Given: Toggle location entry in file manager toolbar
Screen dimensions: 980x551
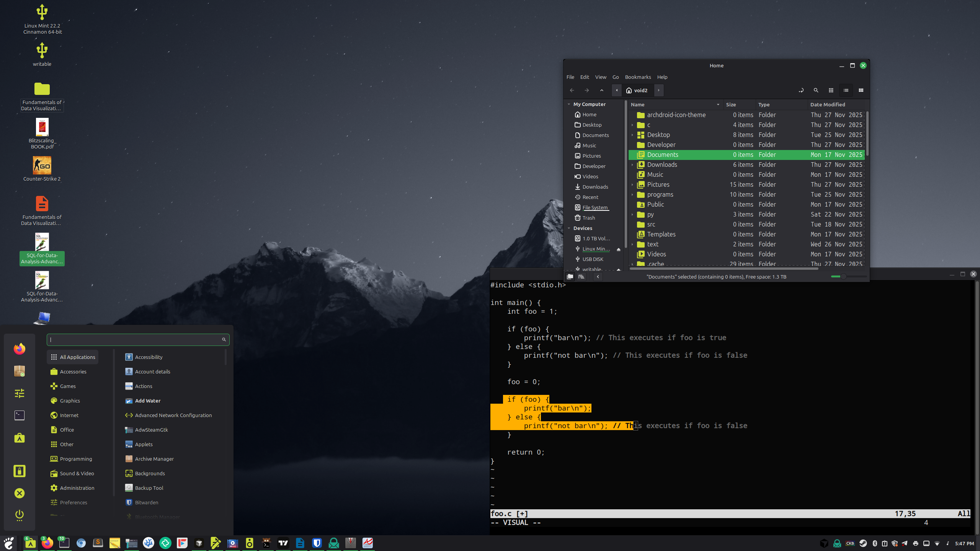Looking at the screenshot, I should coord(801,90).
